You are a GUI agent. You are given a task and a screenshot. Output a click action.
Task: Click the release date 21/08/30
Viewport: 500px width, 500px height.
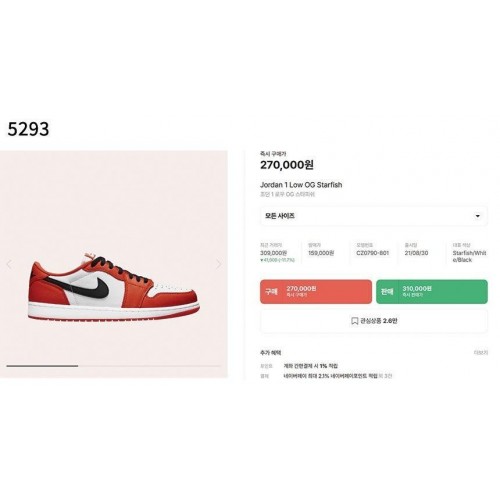[416, 253]
